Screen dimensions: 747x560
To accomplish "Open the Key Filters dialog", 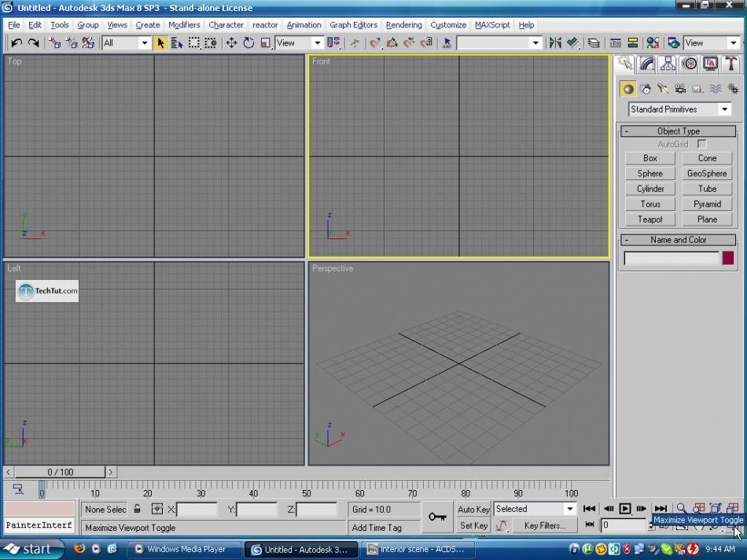I will click(545, 525).
